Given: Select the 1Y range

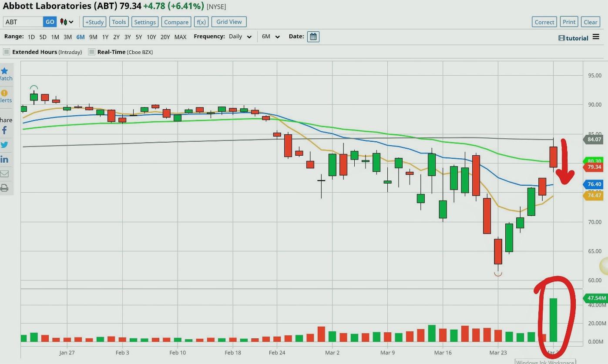Looking at the screenshot, I should [105, 37].
